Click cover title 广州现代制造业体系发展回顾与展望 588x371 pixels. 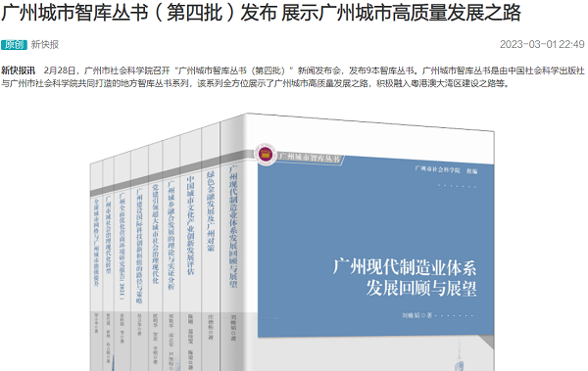pyautogui.click(x=404, y=277)
